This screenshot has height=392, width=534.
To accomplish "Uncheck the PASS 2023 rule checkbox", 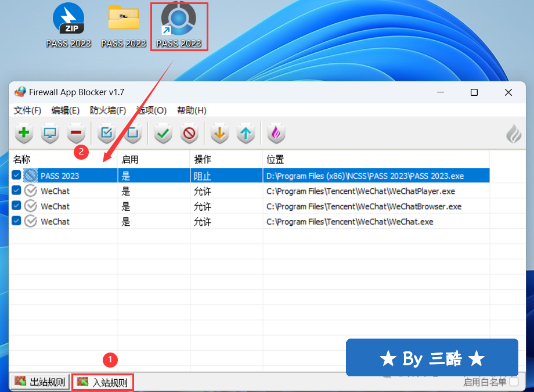I will (x=16, y=175).
